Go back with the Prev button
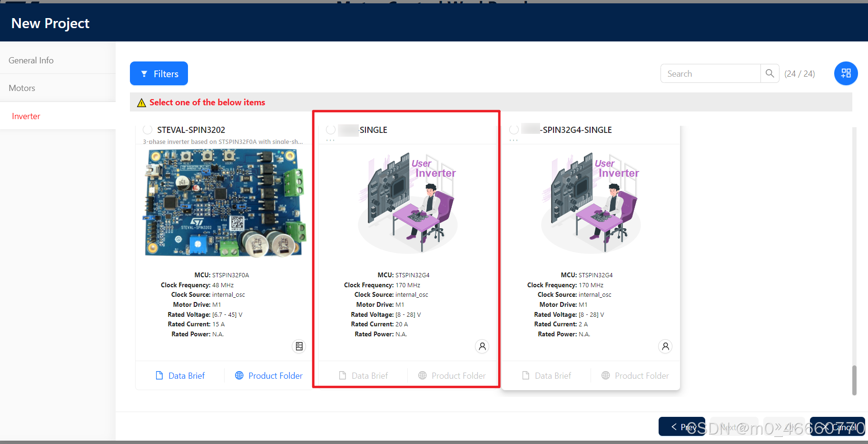This screenshot has height=444, width=868. 682,426
